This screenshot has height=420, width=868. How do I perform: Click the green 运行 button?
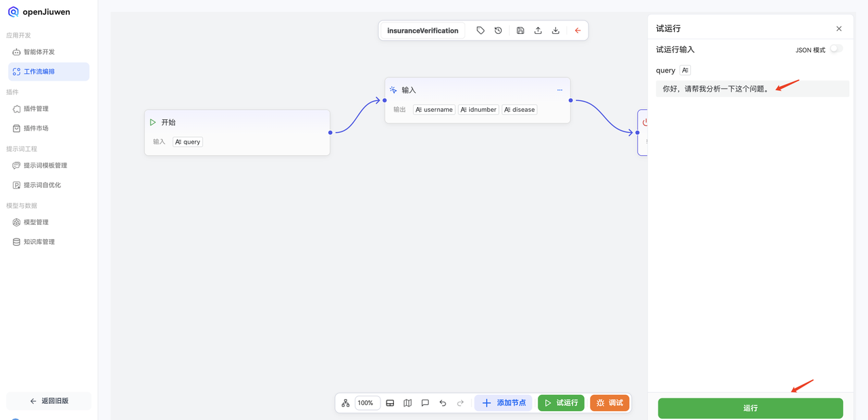pyautogui.click(x=751, y=408)
